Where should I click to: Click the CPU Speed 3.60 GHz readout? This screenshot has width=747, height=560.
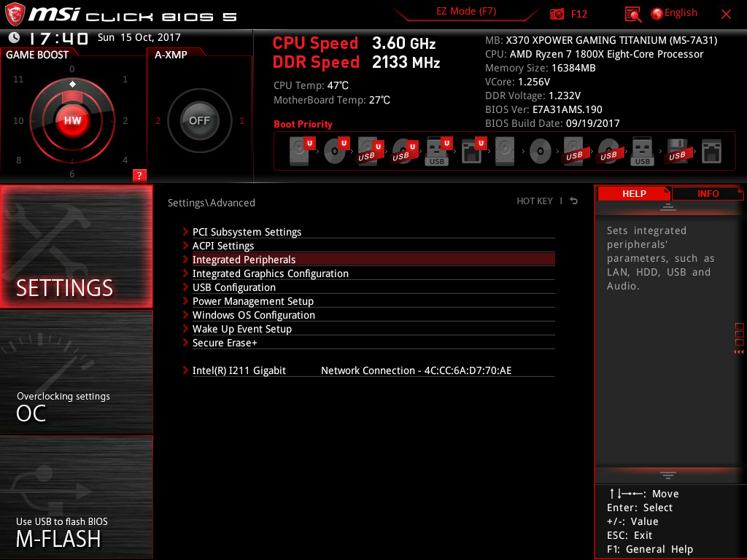tap(354, 43)
